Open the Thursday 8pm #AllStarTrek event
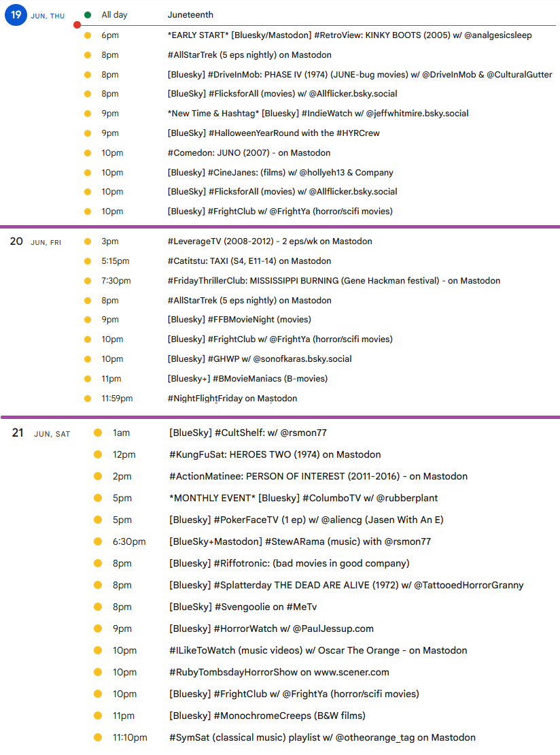Screen dimensions: 560x755 click(x=249, y=55)
